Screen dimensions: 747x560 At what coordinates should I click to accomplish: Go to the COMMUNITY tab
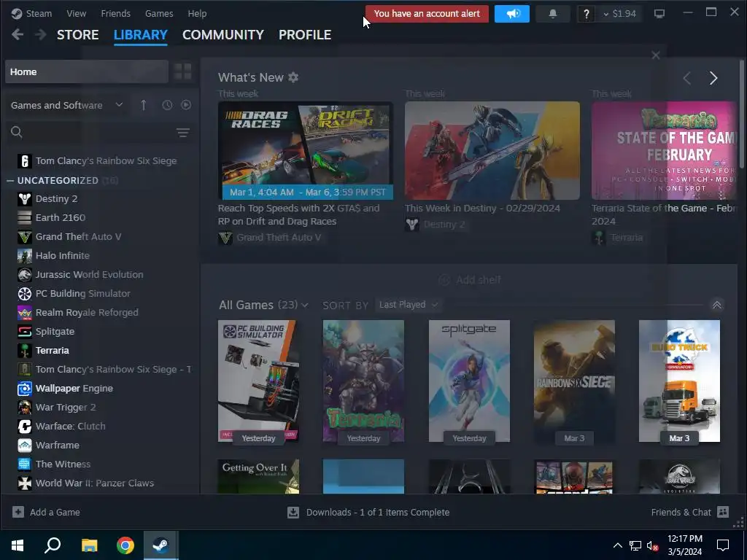(223, 35)
